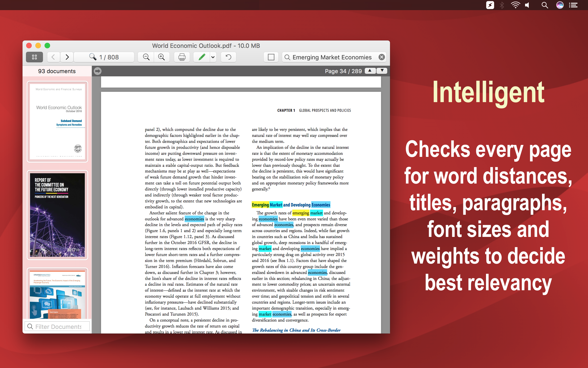This screenshot has width=588, height=368.
Task: Click the search magnifier icon in search field
Action: (x=287, y=57)
